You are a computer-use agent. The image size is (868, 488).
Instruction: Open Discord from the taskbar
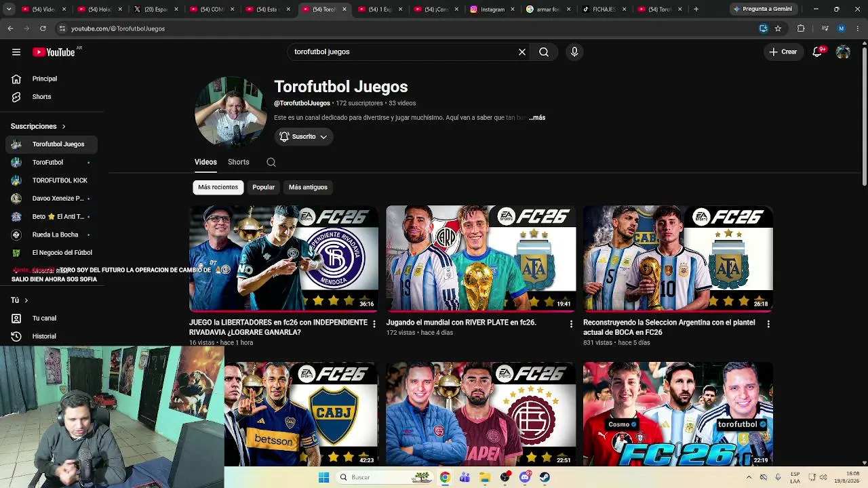tap(525, 477)
